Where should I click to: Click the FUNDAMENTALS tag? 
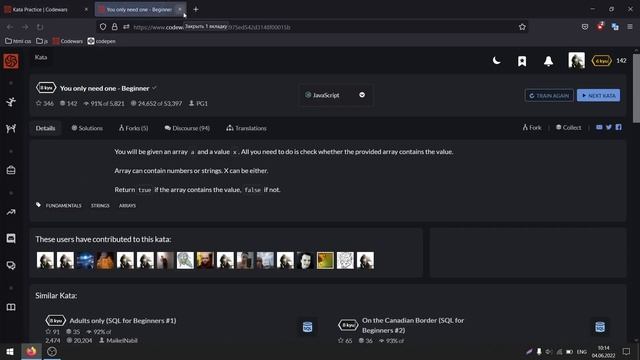point(63,206)
